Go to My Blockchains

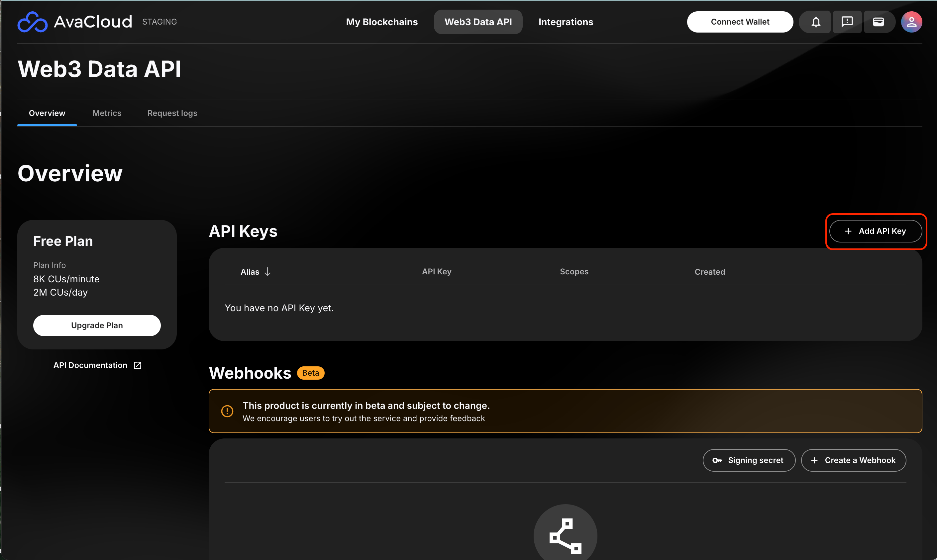[x=382, y=22]
